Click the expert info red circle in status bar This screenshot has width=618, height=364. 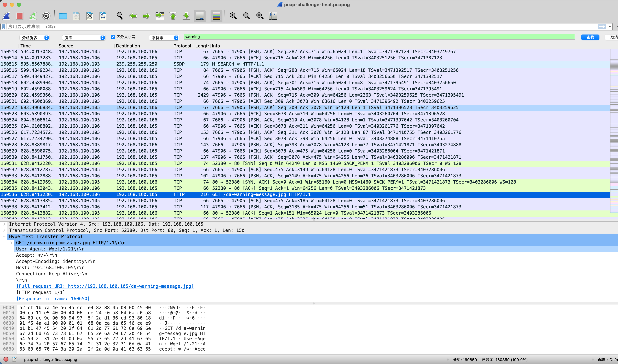click(x=6, y=359)
